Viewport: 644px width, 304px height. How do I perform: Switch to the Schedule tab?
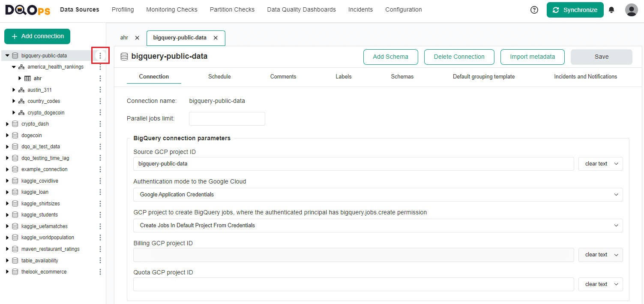click(219, 77)
